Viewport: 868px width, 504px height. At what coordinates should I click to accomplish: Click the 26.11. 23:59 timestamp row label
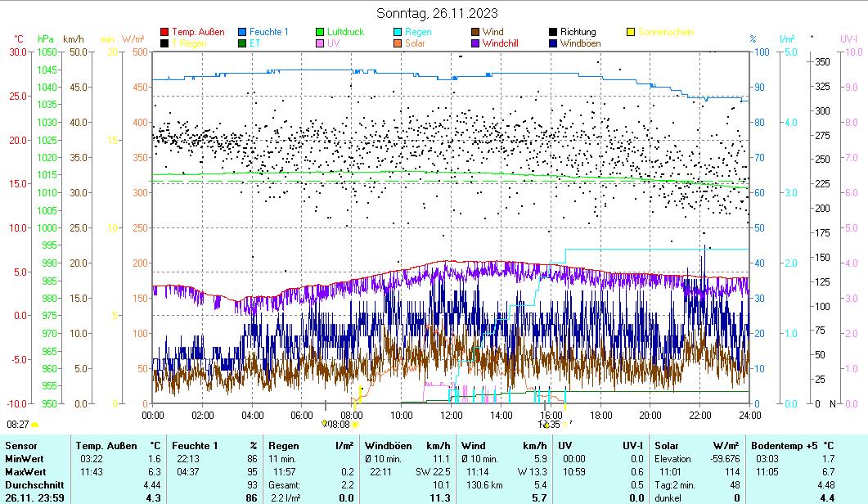pos(34,498)
